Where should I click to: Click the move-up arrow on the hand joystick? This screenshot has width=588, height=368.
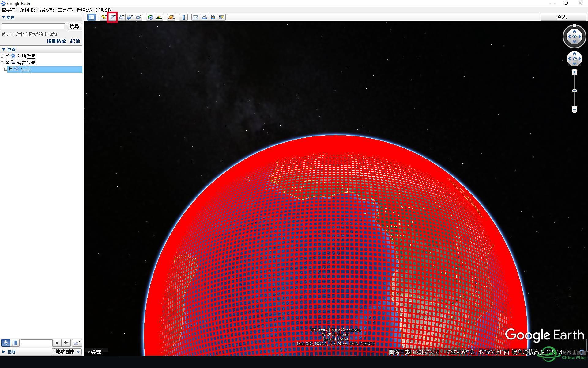coord(575,54)
